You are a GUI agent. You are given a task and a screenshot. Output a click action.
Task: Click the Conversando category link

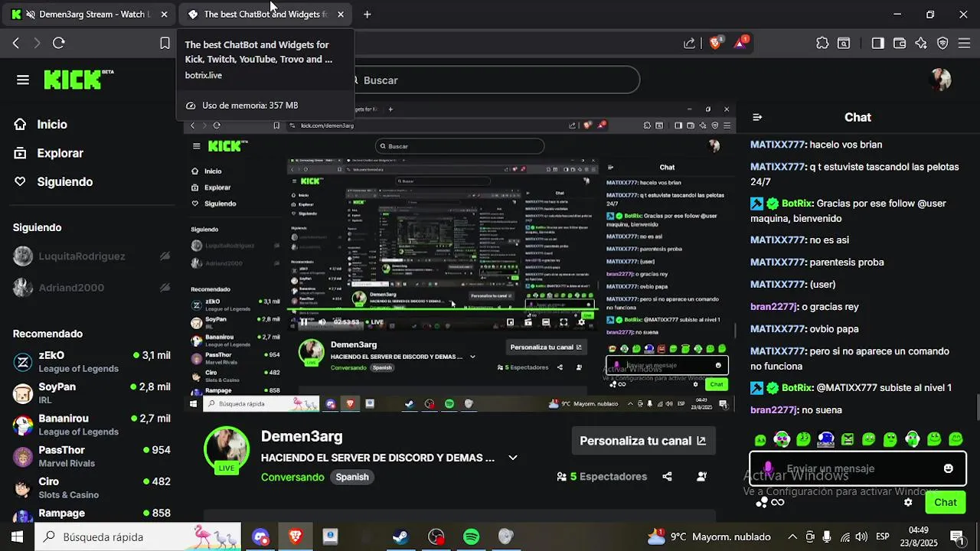coord(292,477)
